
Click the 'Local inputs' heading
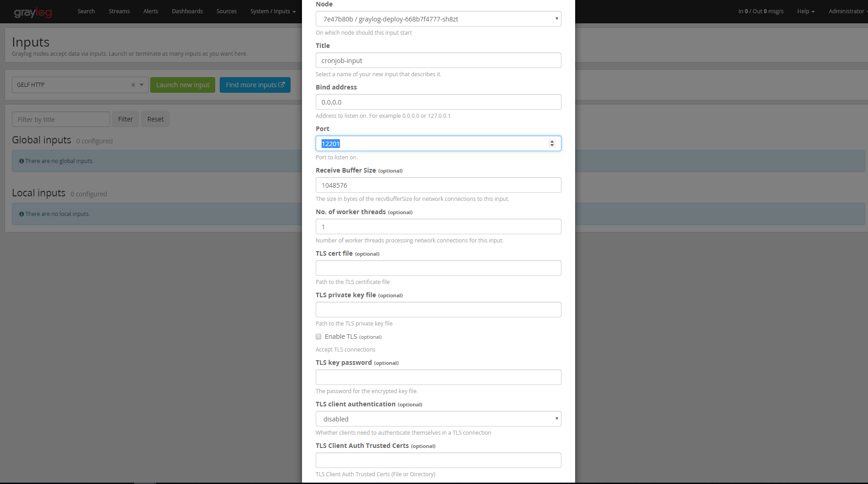pos(39,193)
